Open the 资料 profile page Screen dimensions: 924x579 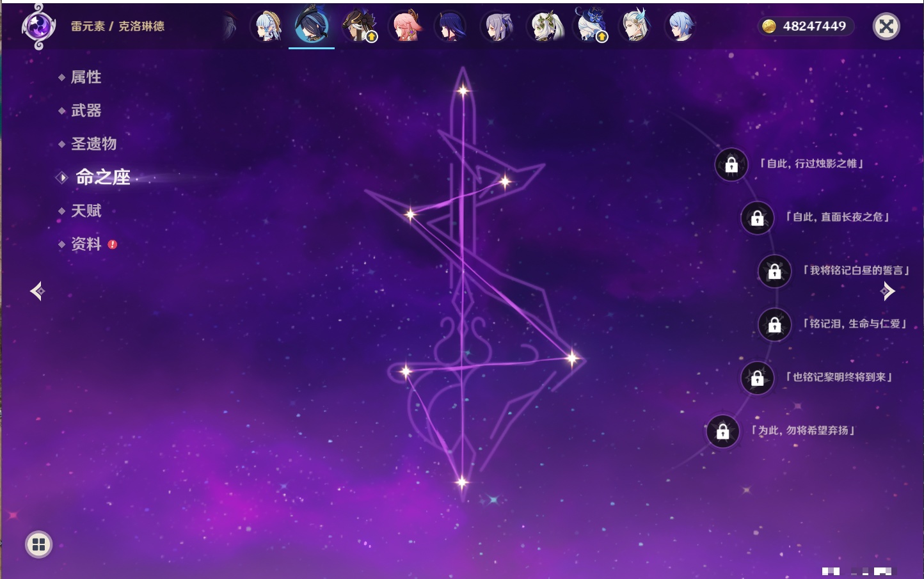86,244
